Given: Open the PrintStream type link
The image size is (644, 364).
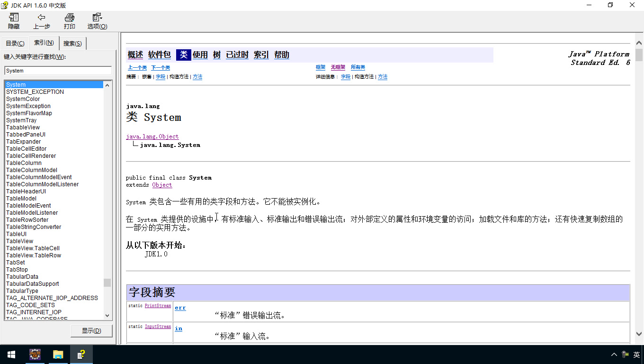Looking at the screenshot, I should point(158,306).
